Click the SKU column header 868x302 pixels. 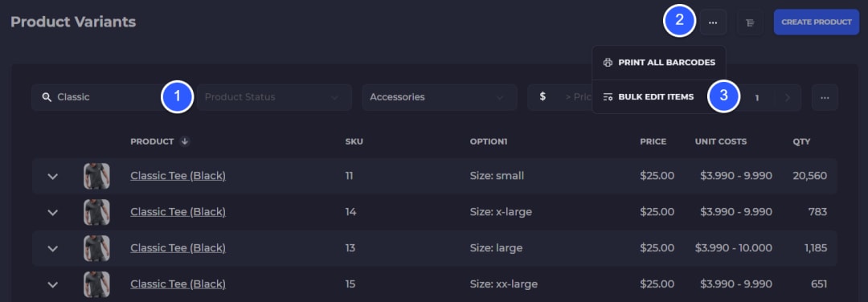click(354, 141)
